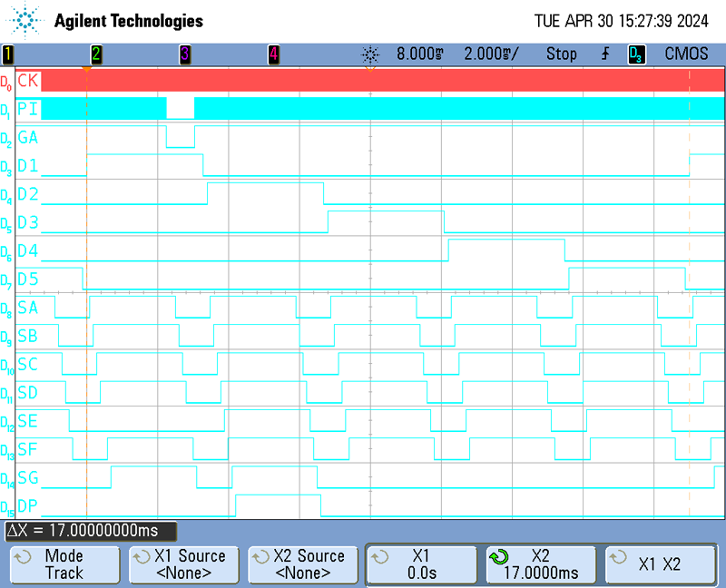Click the green channel 2 indicator
The width and height of the screenshot is (726, 588).
coord(96,54)
